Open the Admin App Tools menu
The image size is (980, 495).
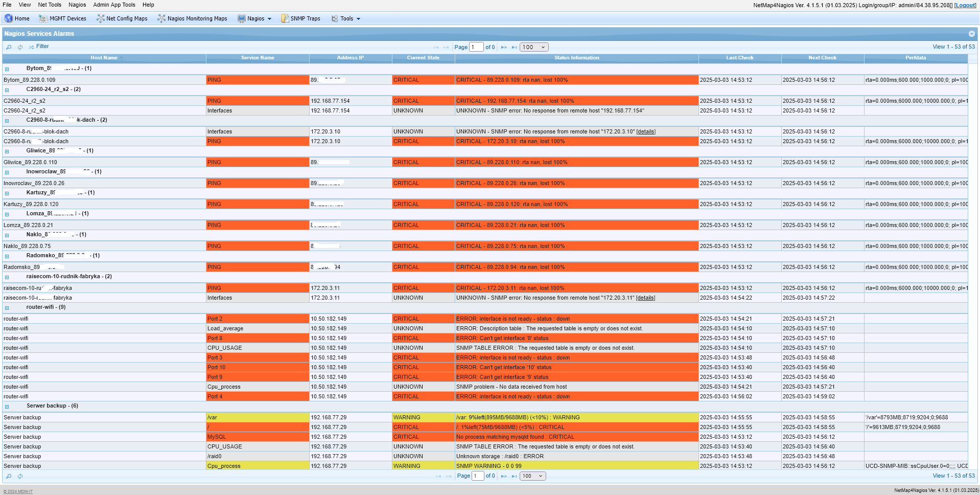(x=114, y=5)
